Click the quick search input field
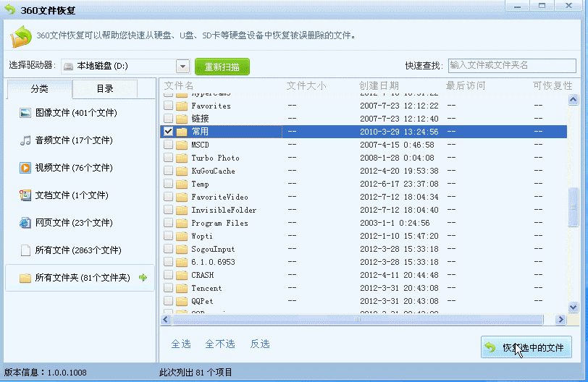Screen dimensions: 588x382 coord(512,66)
